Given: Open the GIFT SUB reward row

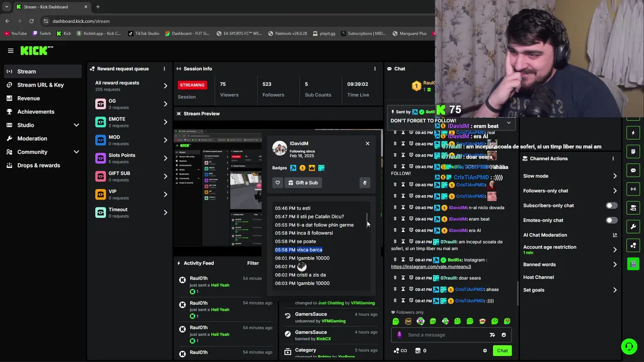Looking at the screenshot, I should coord(132,176).
